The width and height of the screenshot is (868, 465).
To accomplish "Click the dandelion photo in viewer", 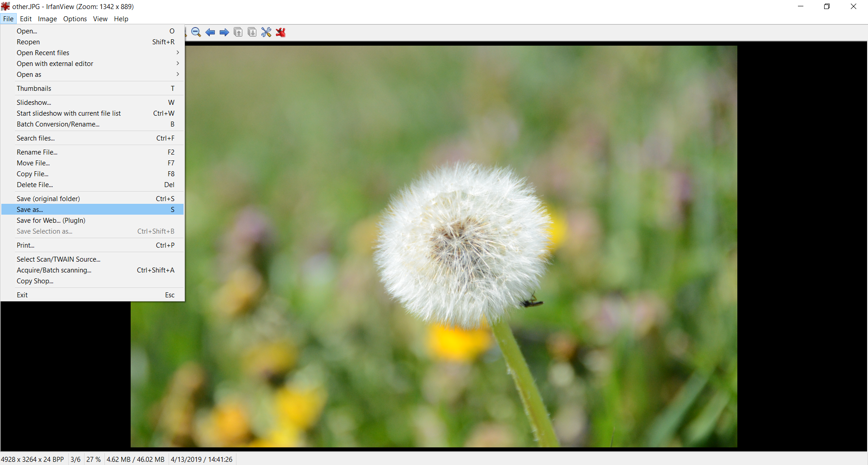I will tap(461, 244).
